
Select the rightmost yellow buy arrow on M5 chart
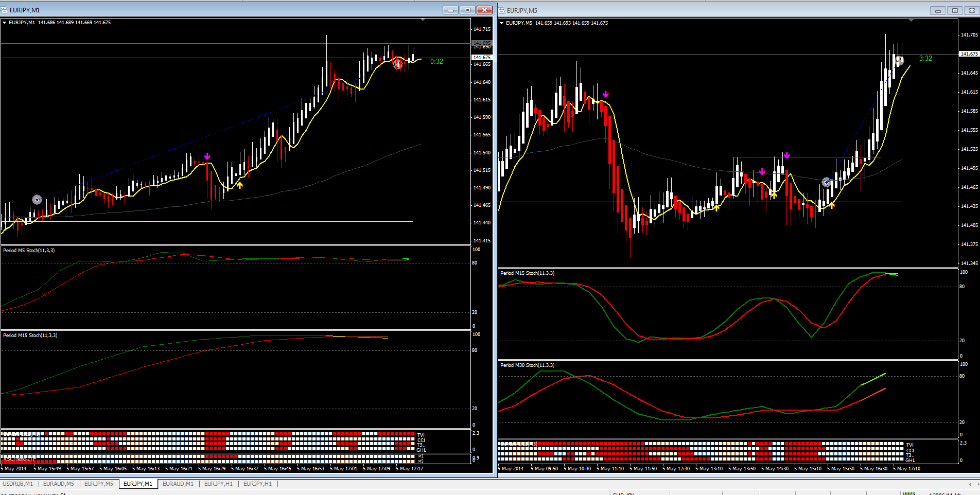click(832, 205)
